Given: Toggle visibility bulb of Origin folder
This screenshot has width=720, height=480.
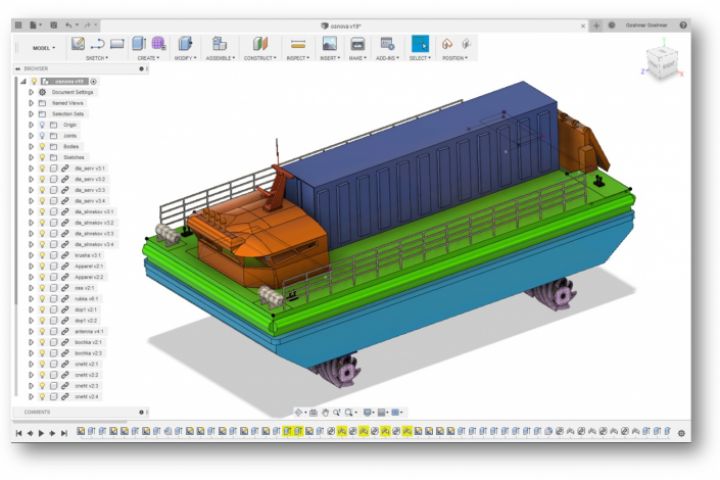Looking at the screenshot, I should coord(42,124).
